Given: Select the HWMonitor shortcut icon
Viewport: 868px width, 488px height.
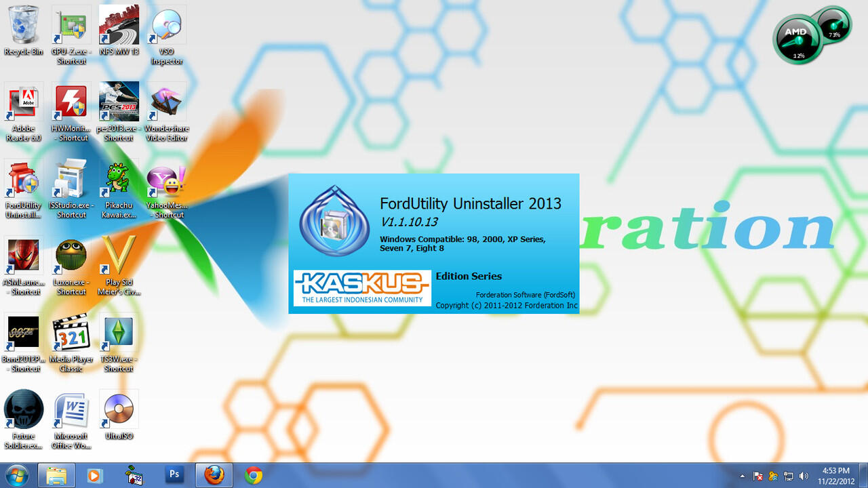Looking at the screenshot, I should pos(71,112).
